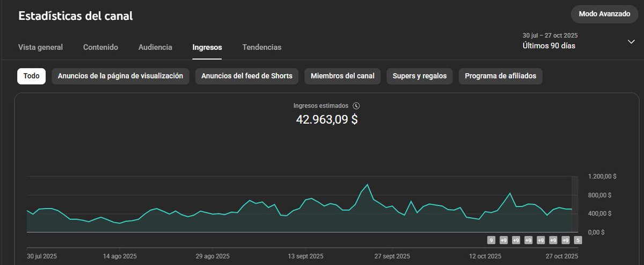Viewport: 644px width, 265px height.
Task: Select the Supers y regalos chip
Action: tap(420, 76)
